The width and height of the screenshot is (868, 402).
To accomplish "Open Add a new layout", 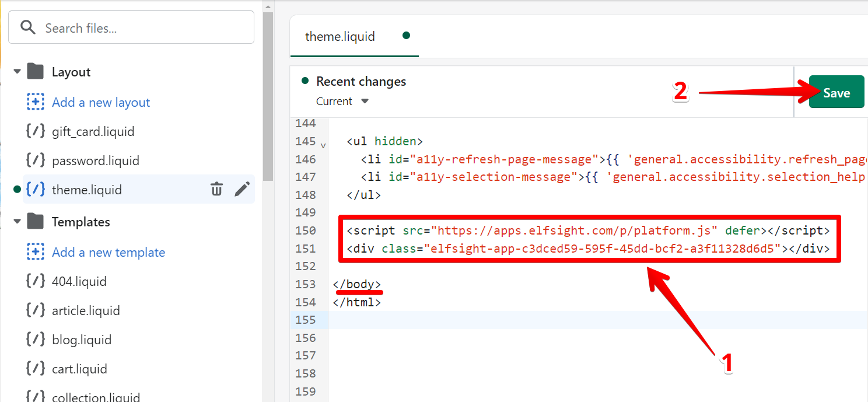I will point(100,102).
